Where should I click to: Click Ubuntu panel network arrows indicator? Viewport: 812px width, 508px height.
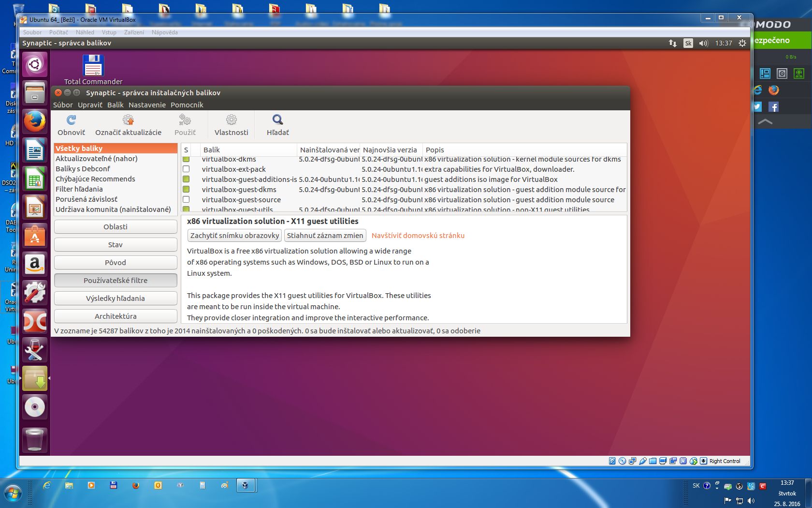tap(672, 43)
